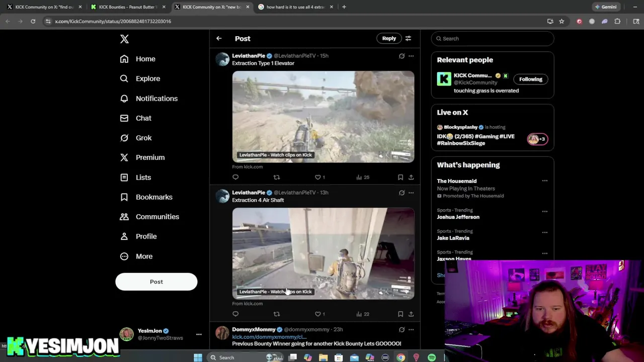This screenshot has height=362, width=644.
Task: Open options for Jake LaRavia trend
Action: (544, 233)
